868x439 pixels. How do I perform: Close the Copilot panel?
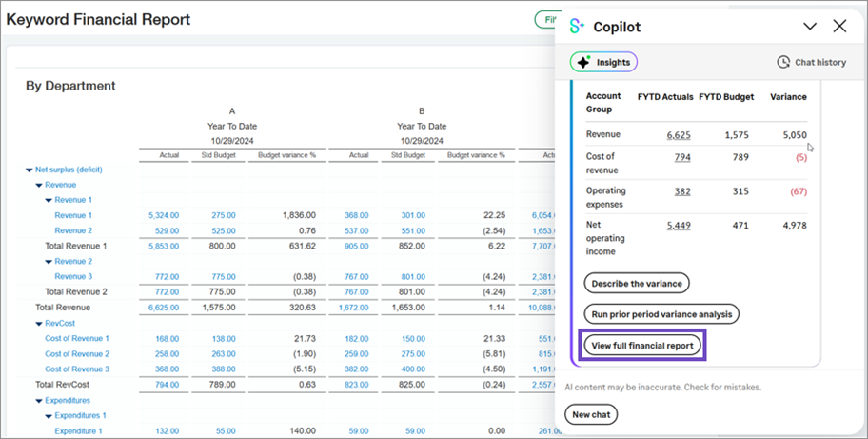coord(839,27)
